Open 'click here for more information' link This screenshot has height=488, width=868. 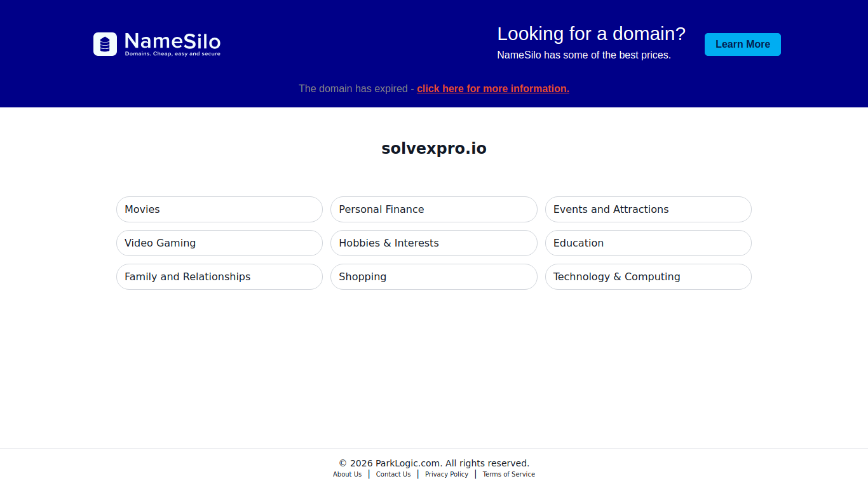(x=493, y=88)
